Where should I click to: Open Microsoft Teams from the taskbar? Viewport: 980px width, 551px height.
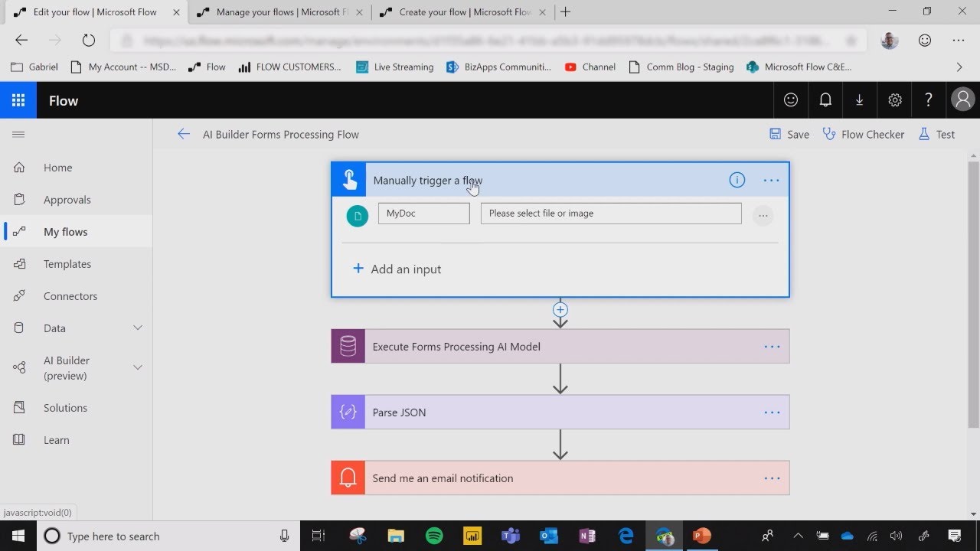coord(510,536)
